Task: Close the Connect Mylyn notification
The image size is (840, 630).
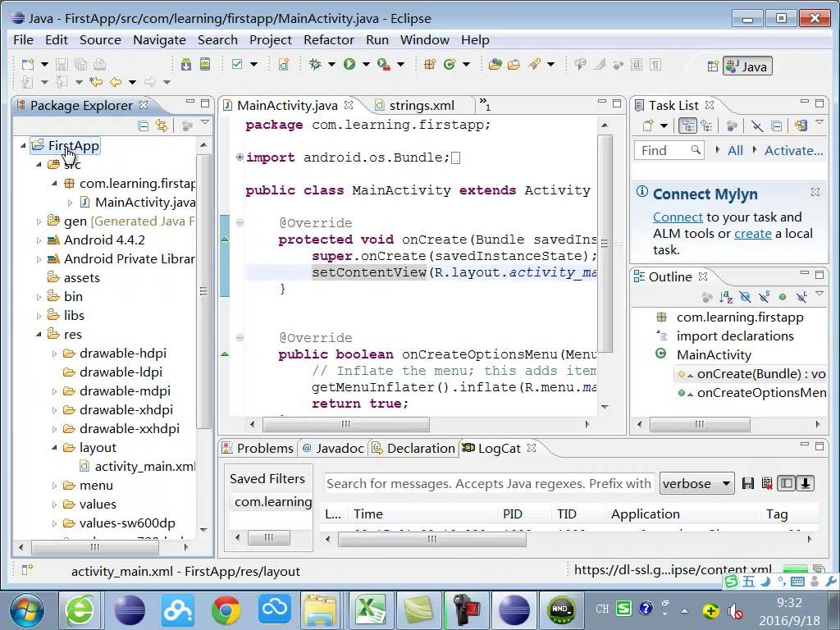Action: pos(815,192)
